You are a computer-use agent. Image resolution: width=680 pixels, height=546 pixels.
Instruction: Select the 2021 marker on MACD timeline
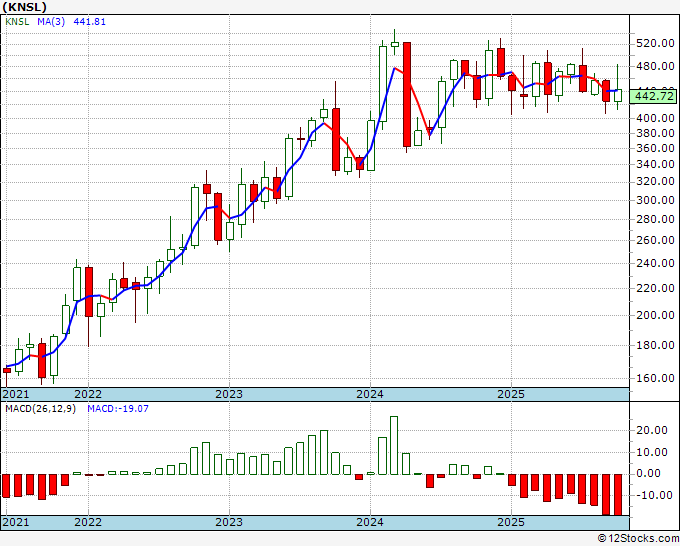pyautogui.click(x=16, y=522)
